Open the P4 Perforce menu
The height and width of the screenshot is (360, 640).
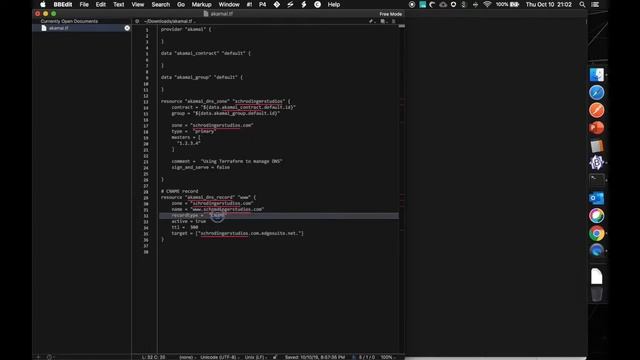click(x=262, y=4)
